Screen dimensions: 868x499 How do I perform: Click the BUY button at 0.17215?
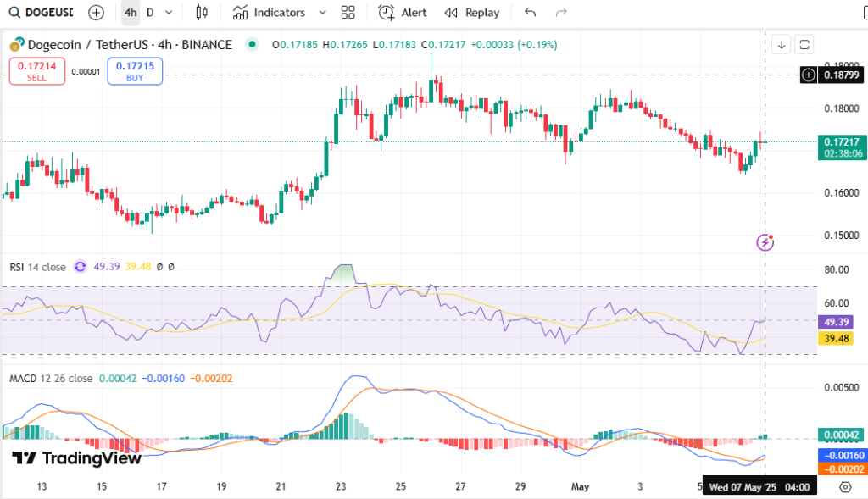click(135, 71)
